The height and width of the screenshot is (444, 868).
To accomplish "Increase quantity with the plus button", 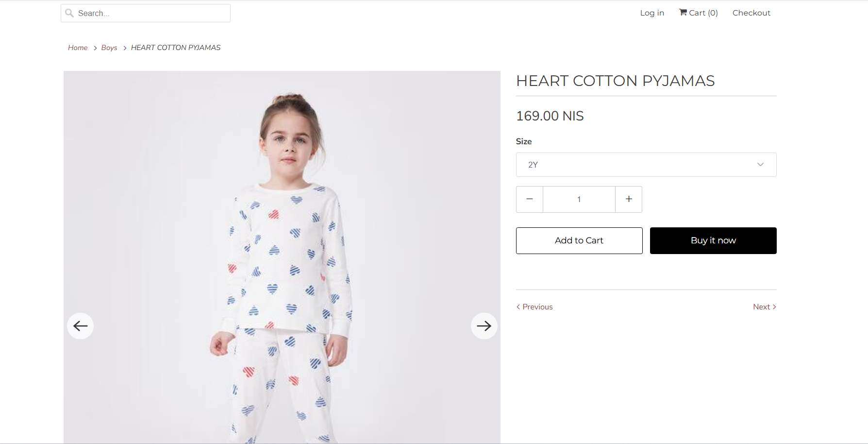I will click(x=629, y=199).
